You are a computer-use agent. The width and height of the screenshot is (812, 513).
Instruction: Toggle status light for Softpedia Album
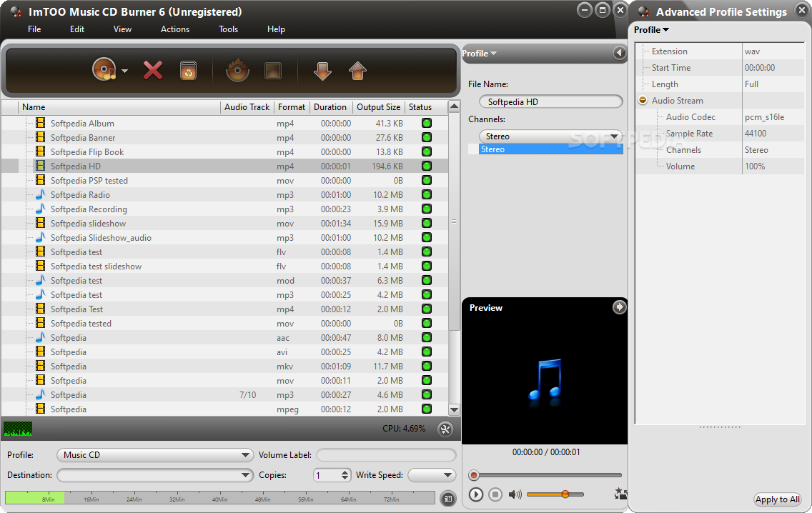pos(427,123)
